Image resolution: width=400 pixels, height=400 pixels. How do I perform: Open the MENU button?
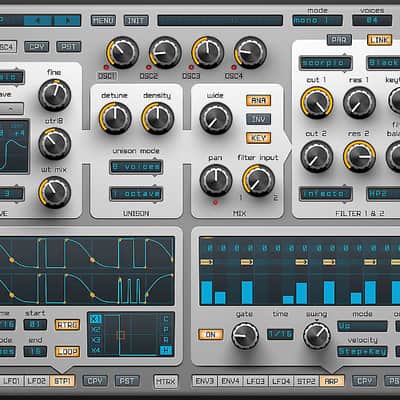pyautogui.click(x=103, y=21)
